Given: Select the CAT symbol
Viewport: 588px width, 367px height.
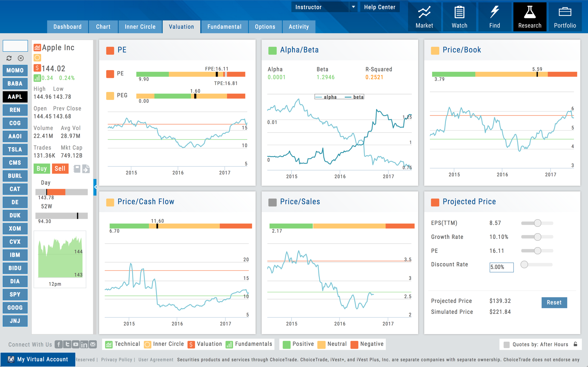Looking at the screenshot, I should 15,189.
